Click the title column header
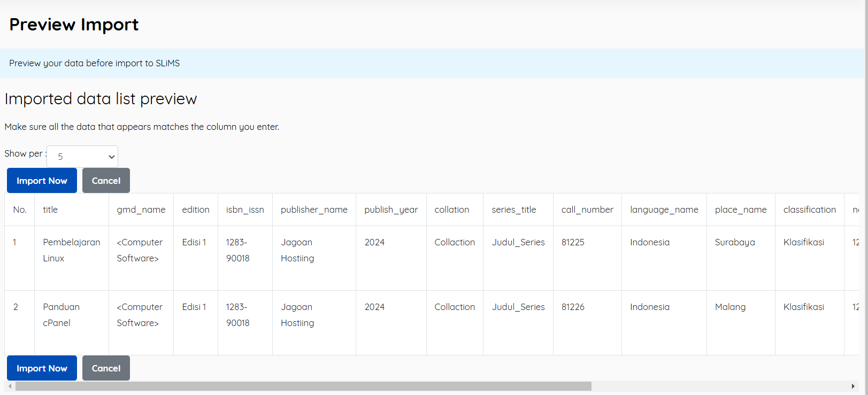The width and height of the screenshot is (868, 395). pyautogui.click(x=72, y=210)
